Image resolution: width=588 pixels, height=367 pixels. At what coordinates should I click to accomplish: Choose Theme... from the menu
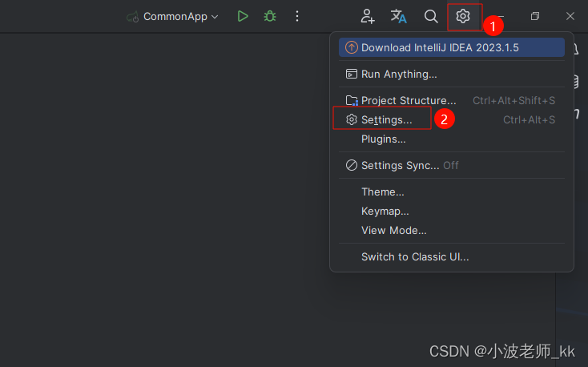pyautogui.click(x=452, y=192)
